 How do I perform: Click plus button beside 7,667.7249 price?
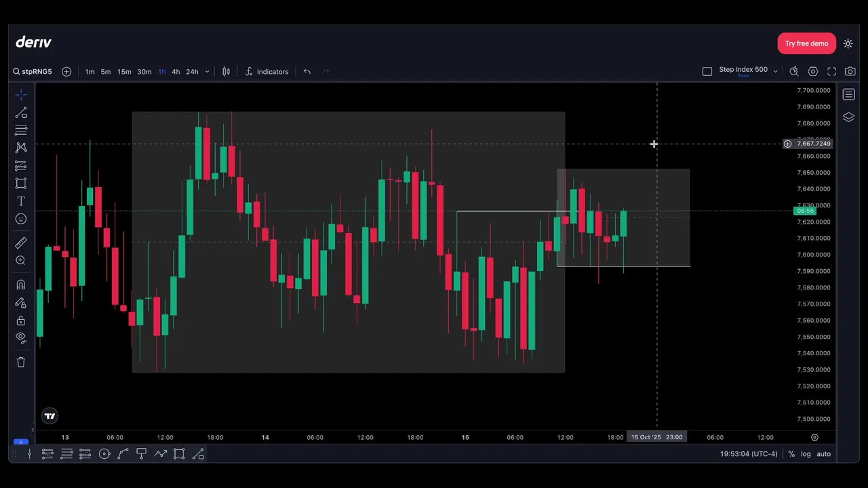point(787,144)
